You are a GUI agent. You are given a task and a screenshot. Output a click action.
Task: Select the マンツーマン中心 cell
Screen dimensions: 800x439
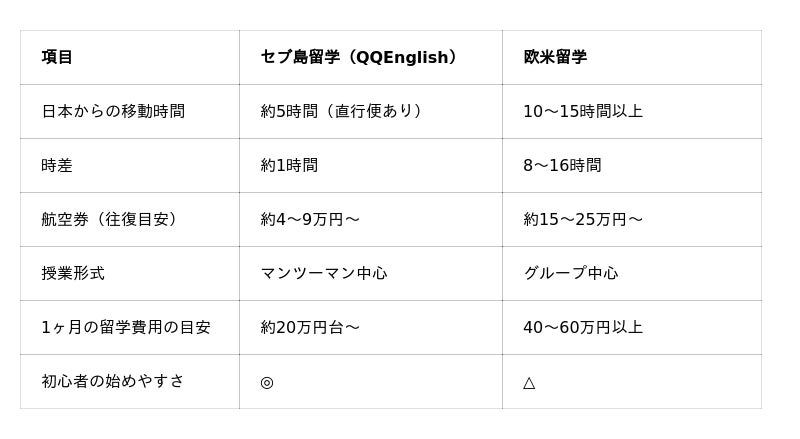tap(324, 273)
